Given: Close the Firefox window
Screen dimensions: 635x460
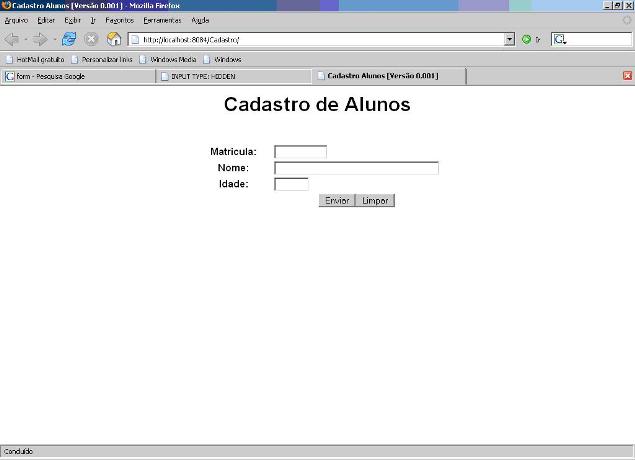Looking at the screenshot, I should (x=629, y=5).
